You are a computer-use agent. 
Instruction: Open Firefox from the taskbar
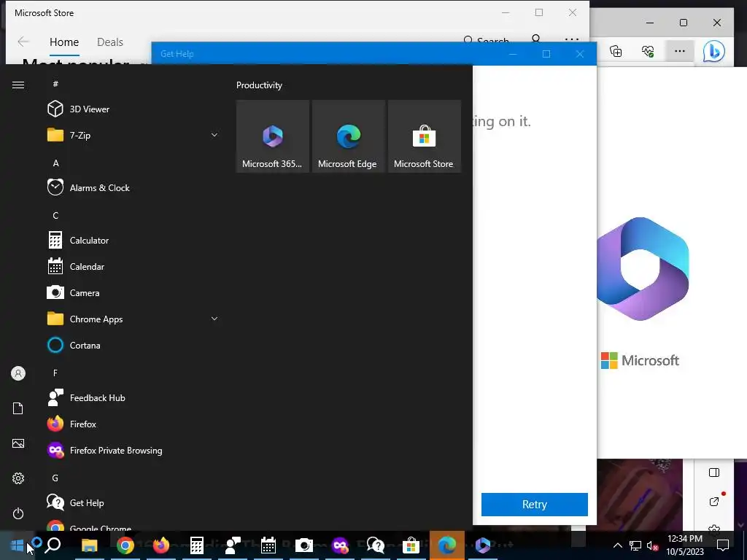(x=161, y=545)
